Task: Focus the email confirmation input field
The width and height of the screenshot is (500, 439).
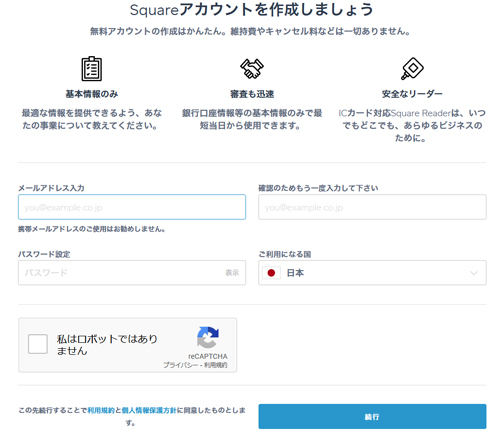Action: 372,207
